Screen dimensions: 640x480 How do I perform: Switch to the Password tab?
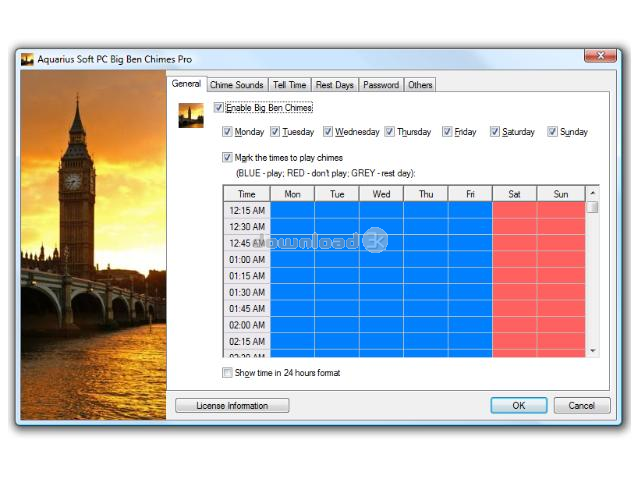coord(381,85)
